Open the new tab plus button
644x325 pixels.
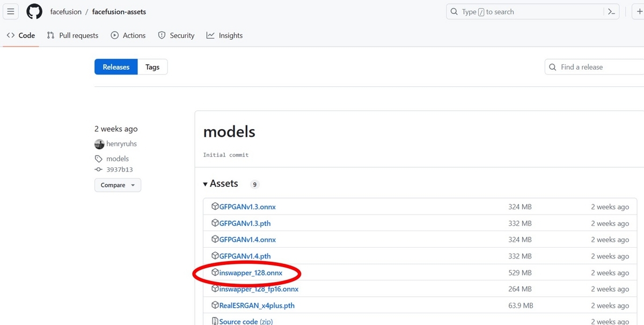[x=640, y=12]
